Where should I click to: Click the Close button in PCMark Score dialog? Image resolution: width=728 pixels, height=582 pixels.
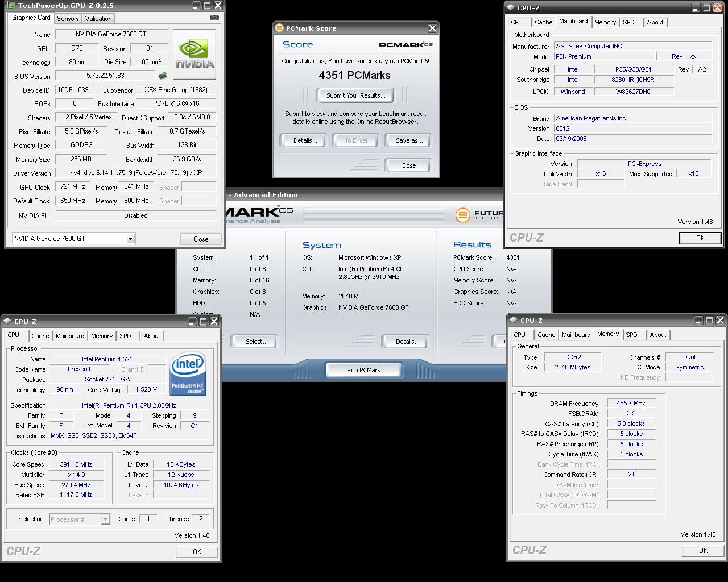point(408,165)
